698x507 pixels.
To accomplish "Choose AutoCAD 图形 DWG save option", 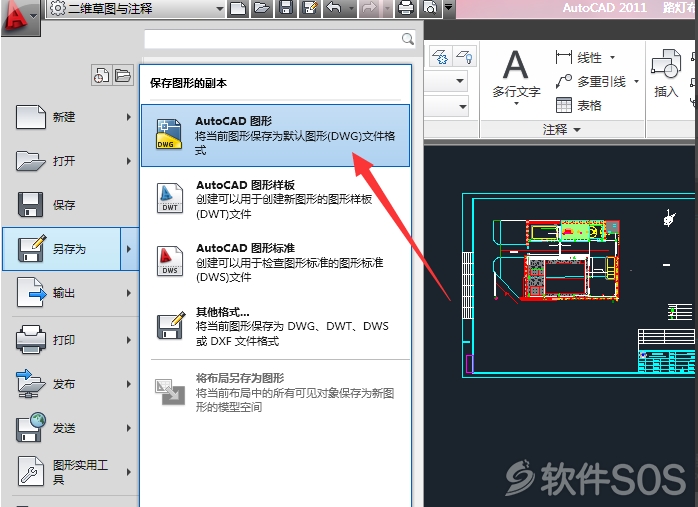I will pos(276,135).
